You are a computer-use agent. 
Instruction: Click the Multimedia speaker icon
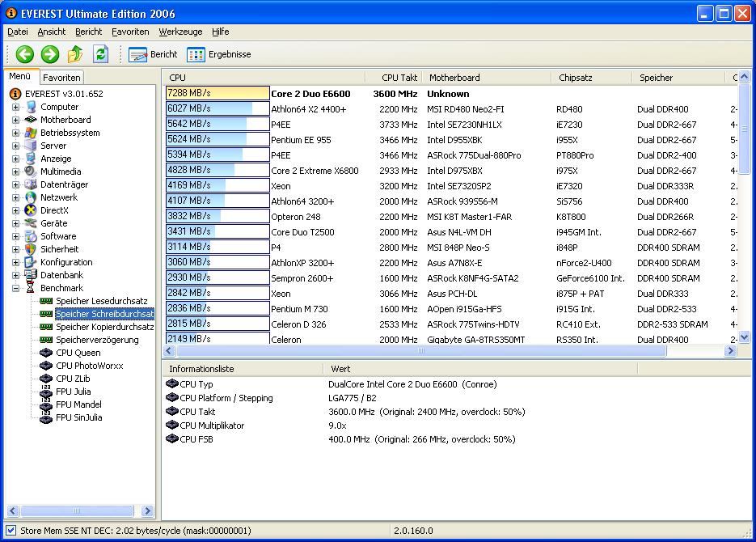[31, 171]
